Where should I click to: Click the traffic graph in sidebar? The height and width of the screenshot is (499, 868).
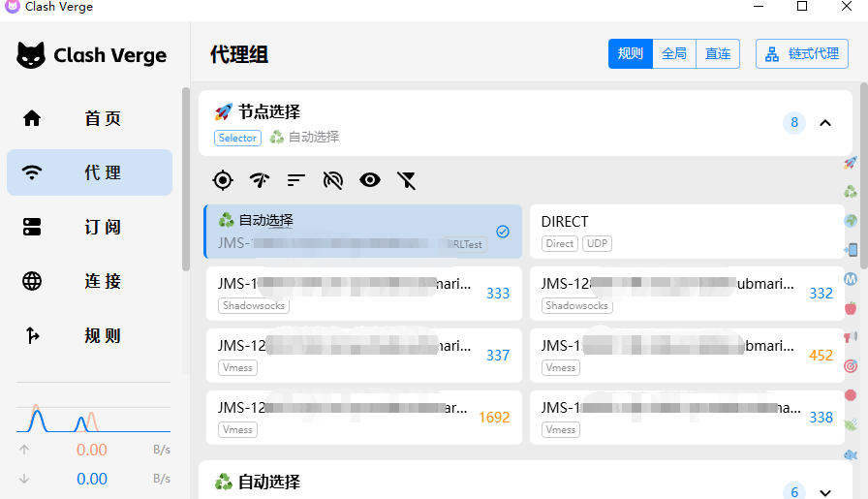94,418
